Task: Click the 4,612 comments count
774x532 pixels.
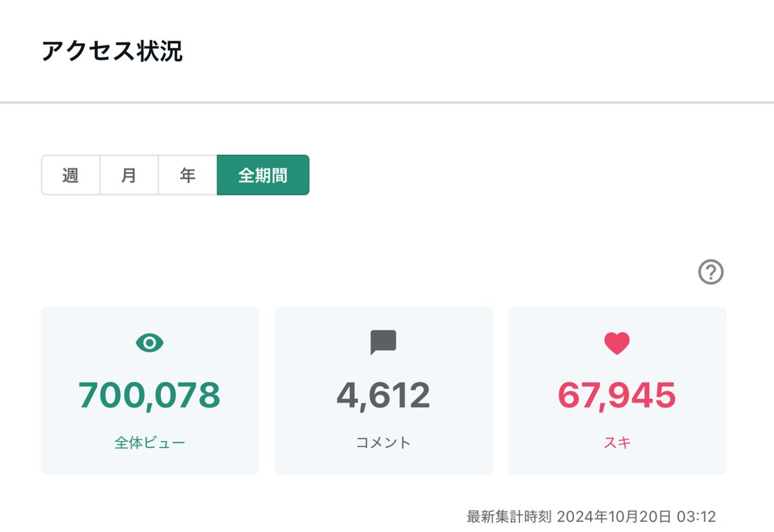Action: point(383,395)
